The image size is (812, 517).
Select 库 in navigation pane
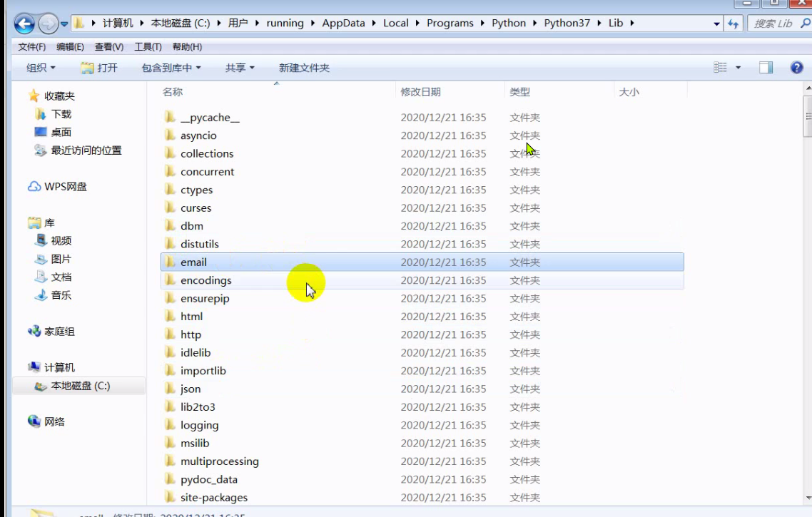click(49, 223)
